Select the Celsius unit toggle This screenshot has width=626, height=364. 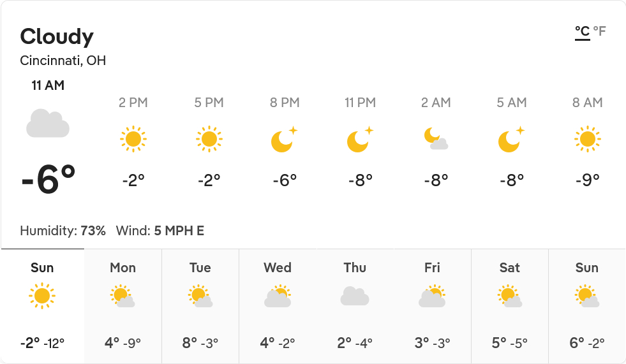point(582,31)
